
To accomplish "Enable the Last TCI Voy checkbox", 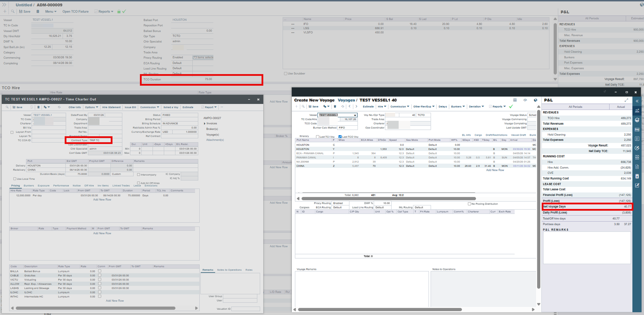I will click(x=317, y=137).
